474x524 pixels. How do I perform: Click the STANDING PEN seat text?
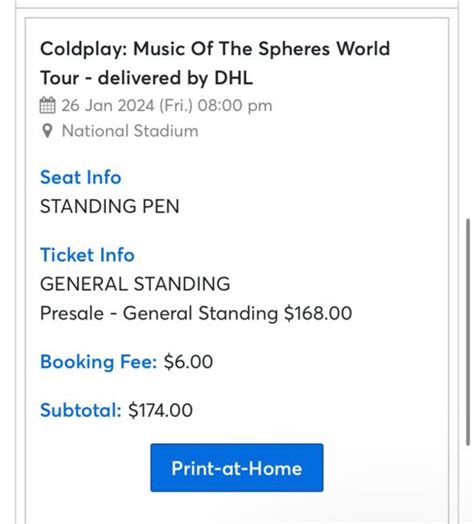tap(110, 206)
